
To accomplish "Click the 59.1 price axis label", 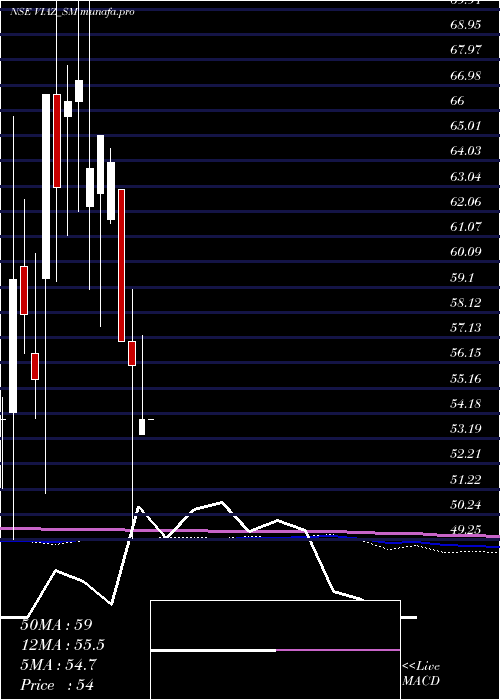I will pos(462,277).
